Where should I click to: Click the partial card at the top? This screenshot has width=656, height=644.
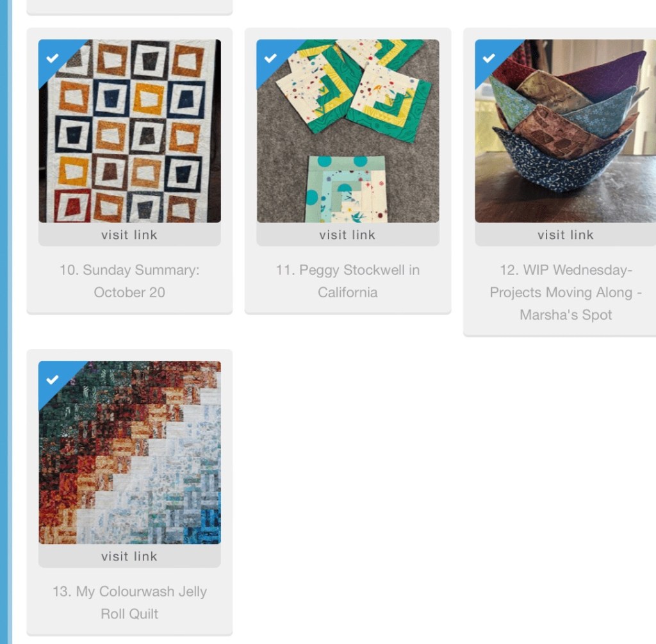pos(129,7)
